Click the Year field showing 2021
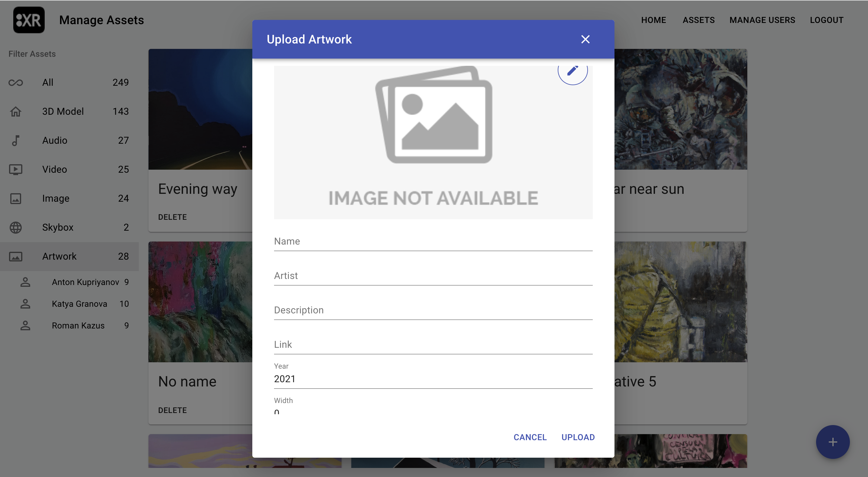Screen dimensions: 868x477 [433, 379]
